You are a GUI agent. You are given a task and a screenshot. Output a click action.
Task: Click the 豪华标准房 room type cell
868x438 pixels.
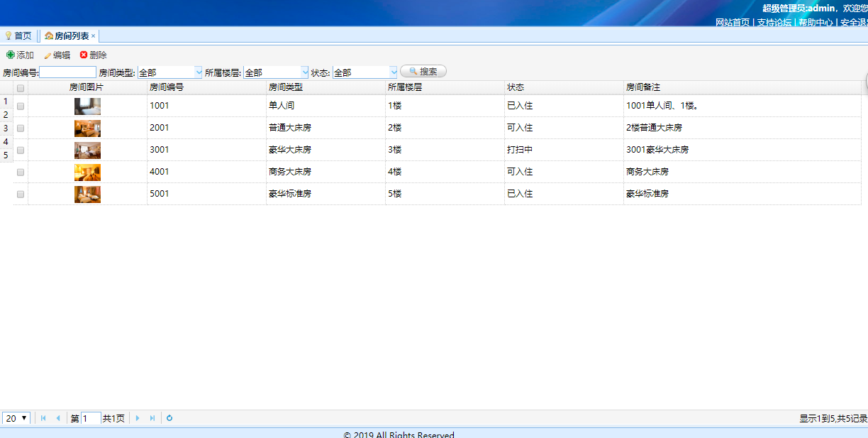[x=325, y=194]
